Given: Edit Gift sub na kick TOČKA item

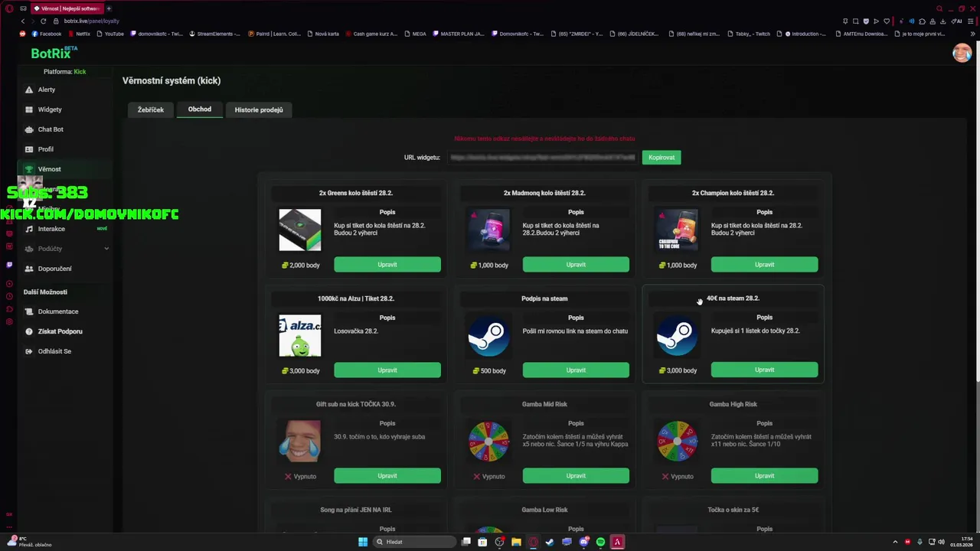Looking at the screenshot, I should coord(387,476).
